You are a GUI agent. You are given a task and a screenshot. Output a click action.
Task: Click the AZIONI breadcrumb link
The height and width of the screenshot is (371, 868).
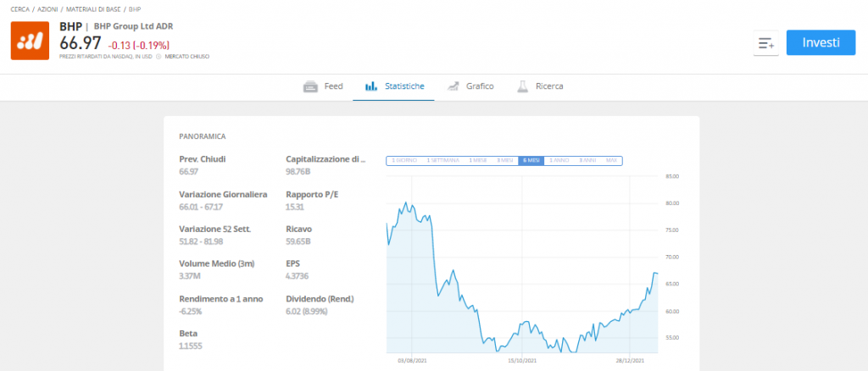[x=47, y=9]
